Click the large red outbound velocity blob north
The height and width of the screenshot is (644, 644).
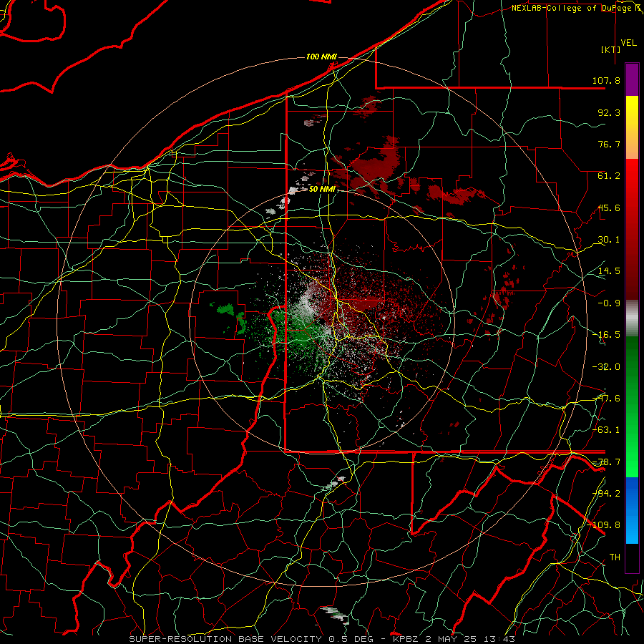[x=374, y=165]
